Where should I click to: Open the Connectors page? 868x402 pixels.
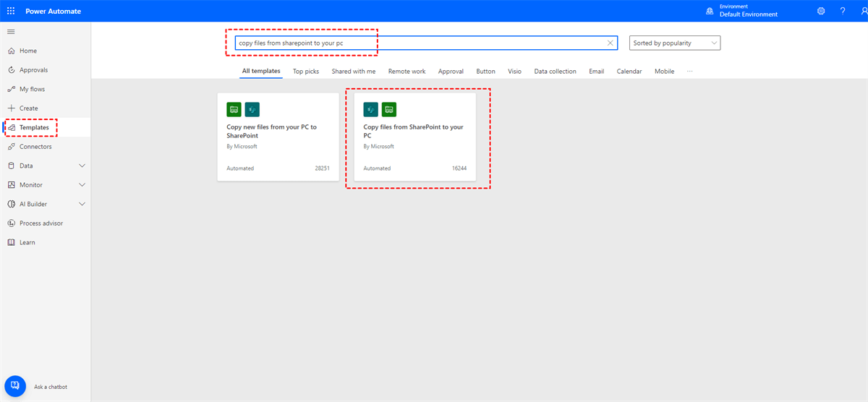click(35, 147)
